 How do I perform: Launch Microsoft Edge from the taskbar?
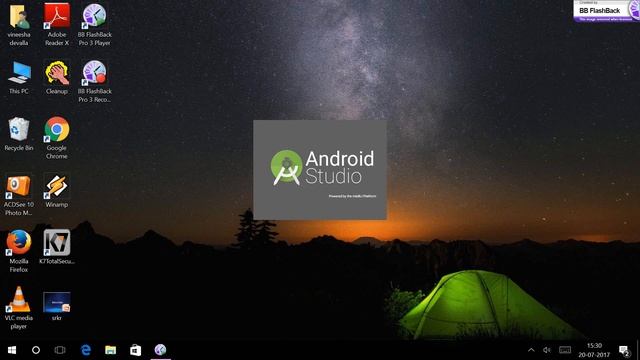point(86,350)
